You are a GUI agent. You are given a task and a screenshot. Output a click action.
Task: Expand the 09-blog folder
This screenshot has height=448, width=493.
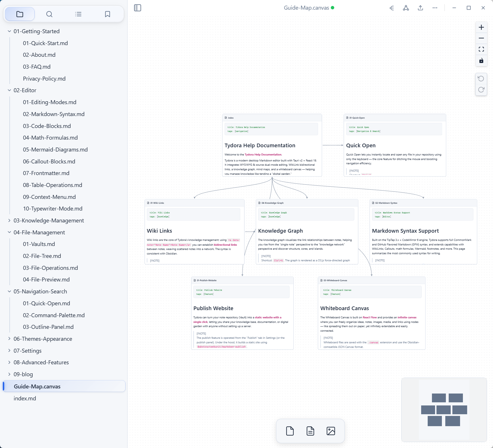point(9,374)
